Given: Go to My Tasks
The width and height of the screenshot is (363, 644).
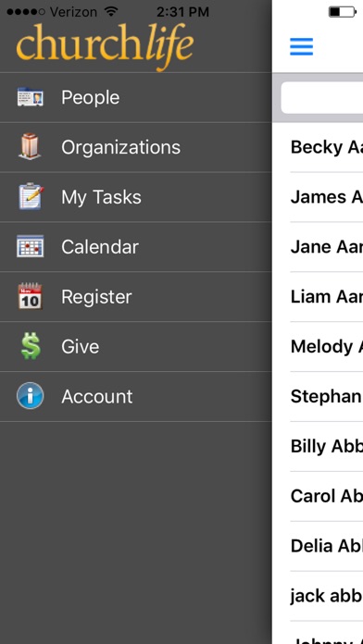Looking at the screenshot, I should click(136, 197).
